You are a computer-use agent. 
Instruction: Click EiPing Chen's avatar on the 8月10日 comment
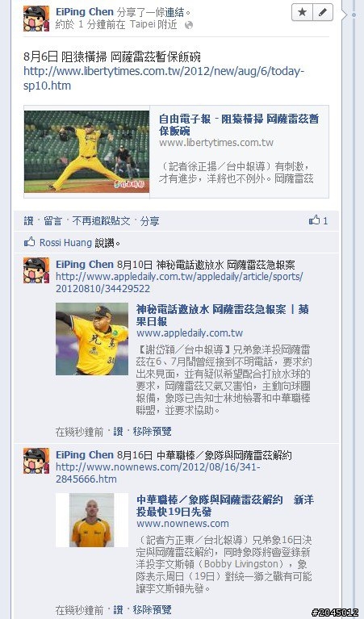[x=36, y=270]
